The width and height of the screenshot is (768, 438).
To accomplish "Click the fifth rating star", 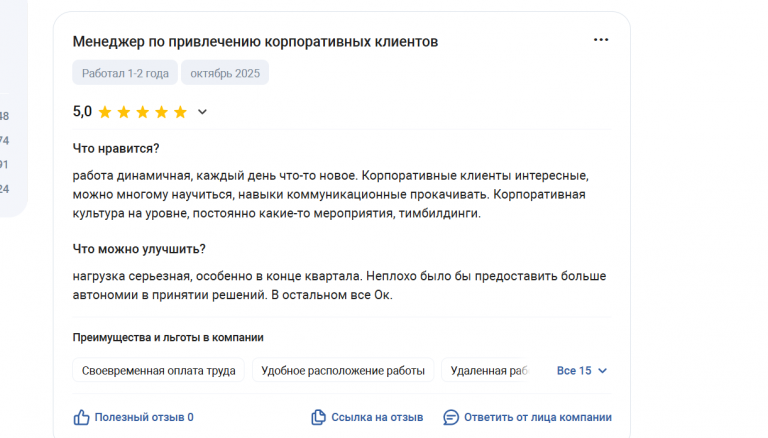I will point(180,112).
